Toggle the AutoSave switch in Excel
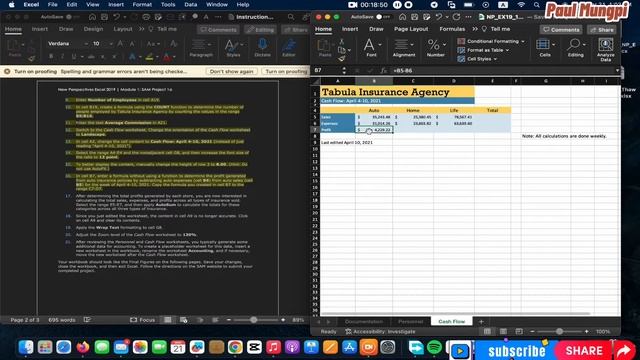 tap(382, 17)
